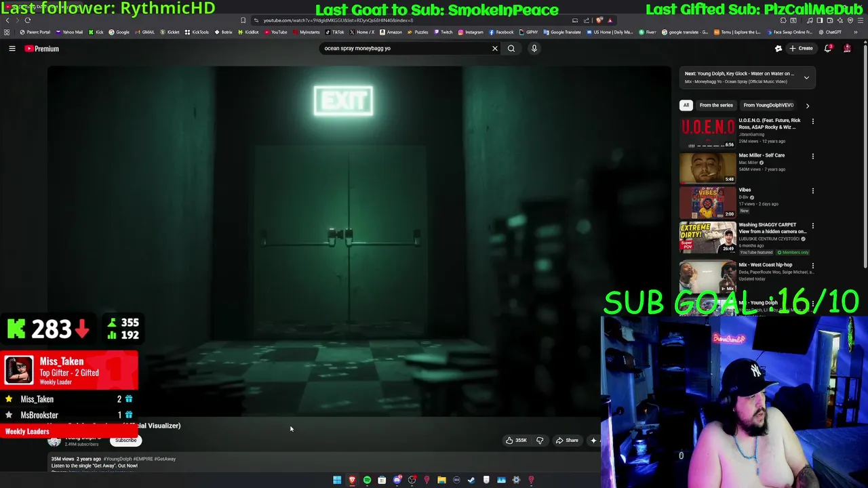Viewport: 868px width, 488px height.
Task: Switch to Brave browser in taskbar
Action: click(x=352, y=480)
